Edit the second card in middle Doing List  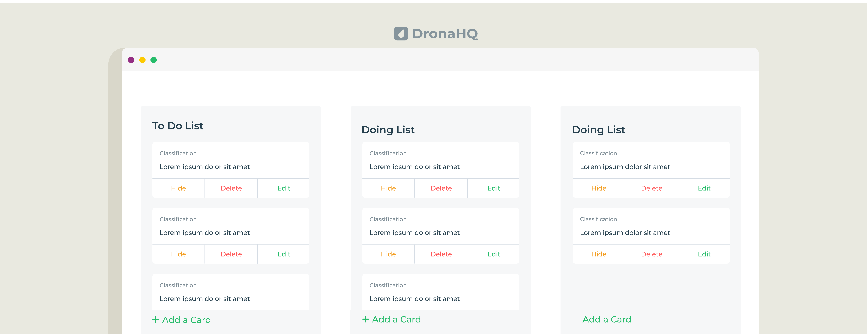click(494, 254)
